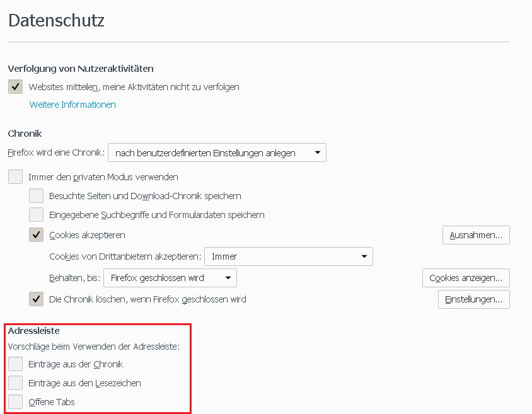The height and width of the screenshot is (414, 532).
Task: Open the 'Behalten, bis' dropdown
Action: coord(170,278)
